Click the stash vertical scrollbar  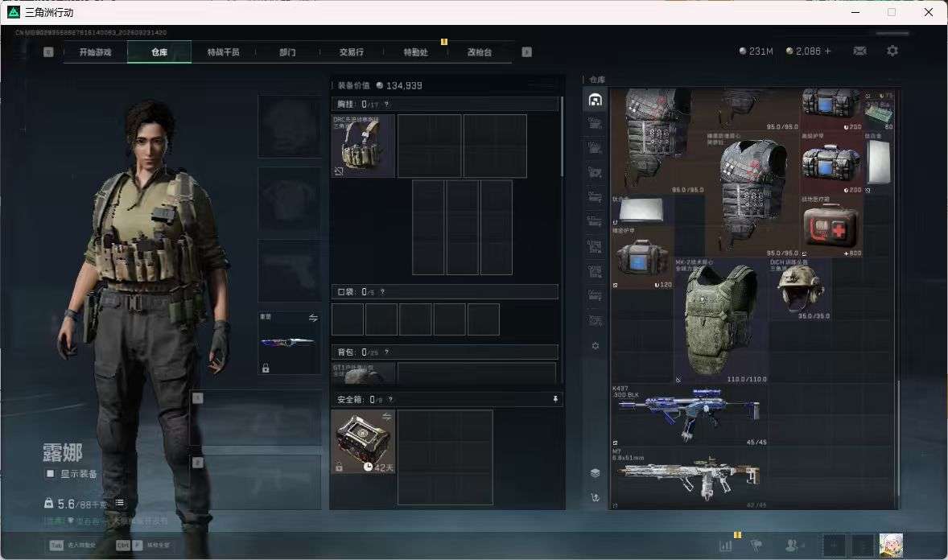coord(899,439)
